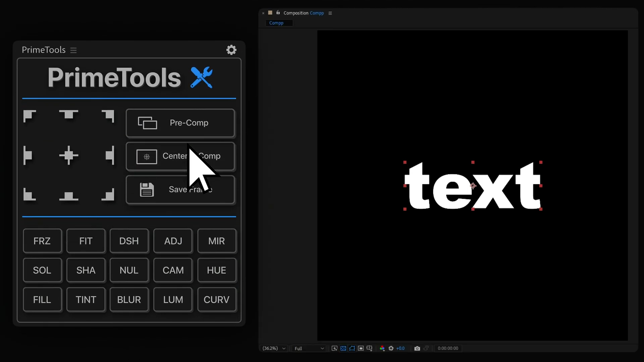
Task: Open the Full resolution dropdown
Action: pyautogui.click(x=309, y=349)
